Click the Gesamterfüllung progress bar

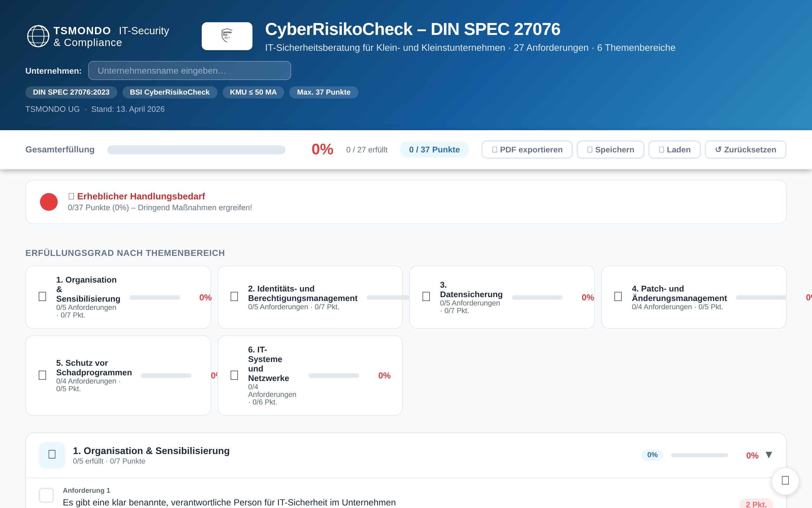click(196, 150)
